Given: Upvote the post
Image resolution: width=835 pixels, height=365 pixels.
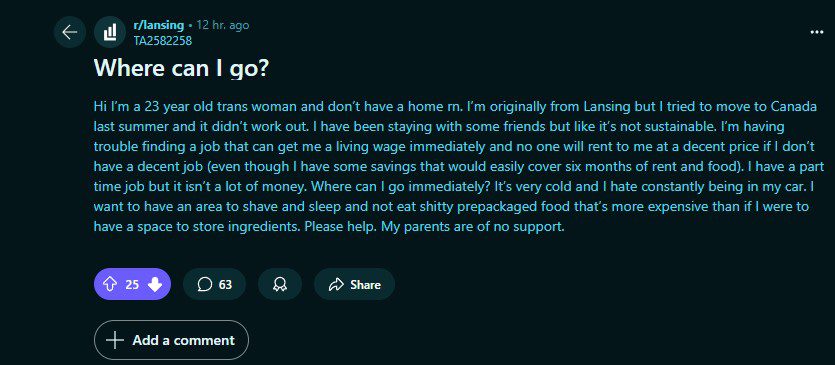Looking at the screenshot, I should pos(109,285).
